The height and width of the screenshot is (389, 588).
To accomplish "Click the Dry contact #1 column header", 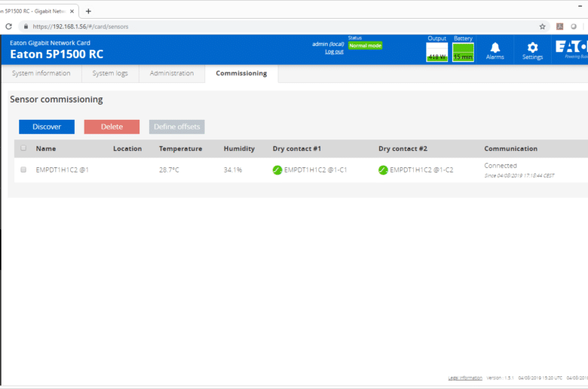I will [x=296, y=149].
